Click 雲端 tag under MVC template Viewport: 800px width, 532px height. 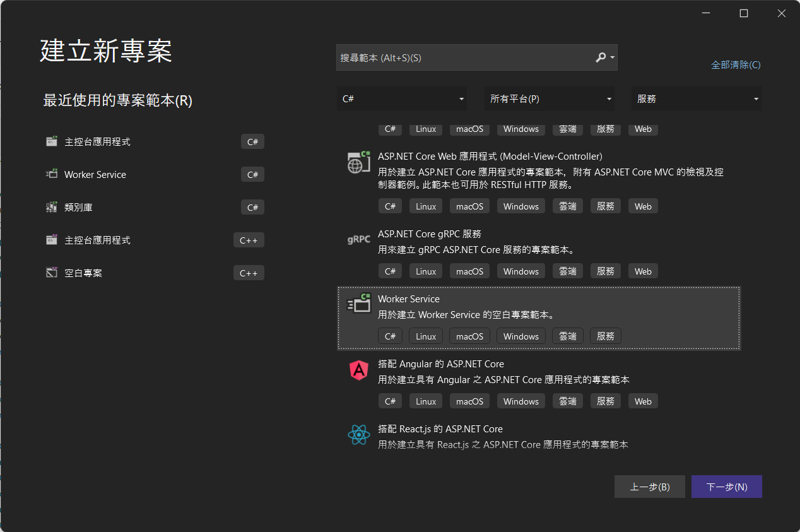click(568, 206)
